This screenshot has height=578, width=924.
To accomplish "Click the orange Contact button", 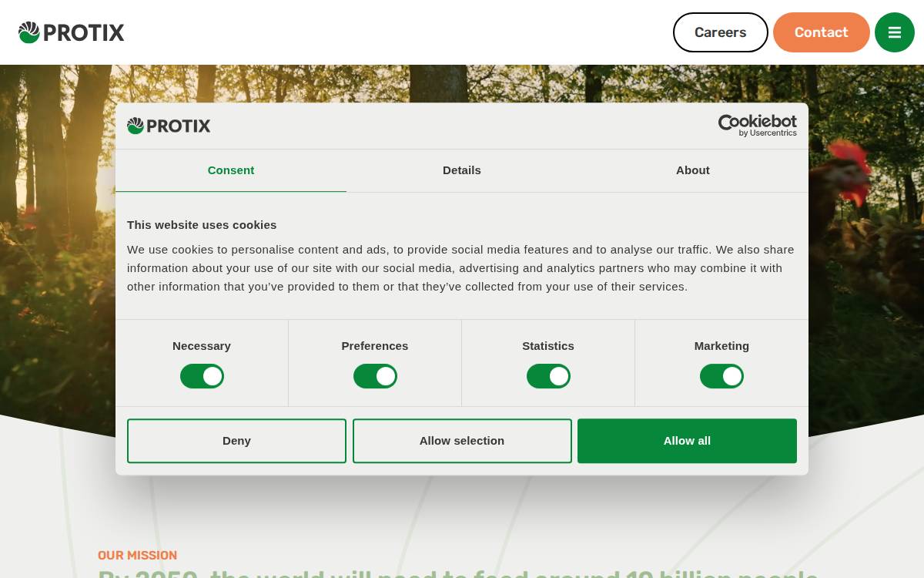I will 822,32.
